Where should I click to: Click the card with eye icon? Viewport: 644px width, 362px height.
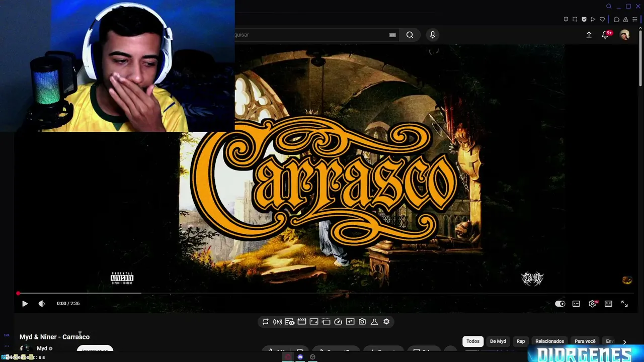point(290,322)
